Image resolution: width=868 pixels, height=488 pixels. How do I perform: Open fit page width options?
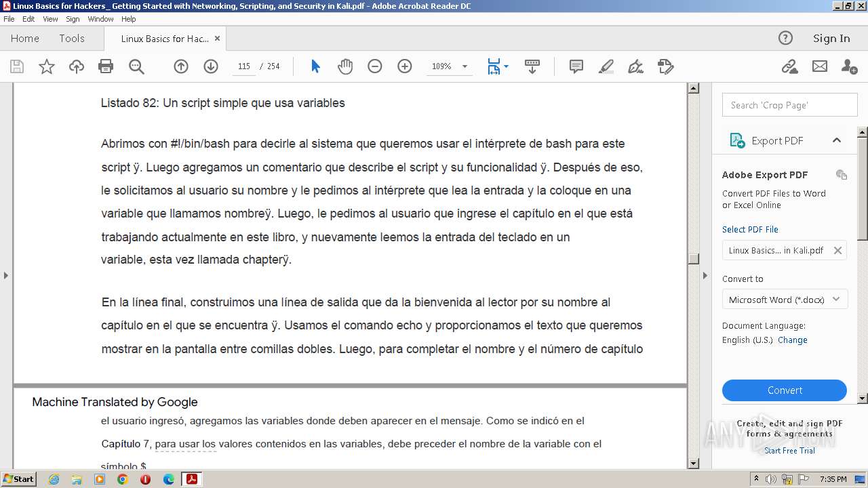[498, 66]
